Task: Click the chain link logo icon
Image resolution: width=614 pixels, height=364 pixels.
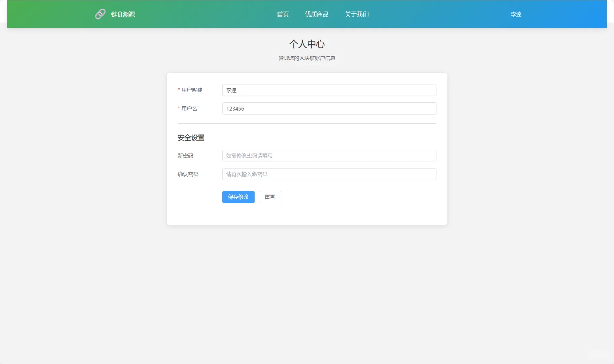Action: tap(100, 14)
